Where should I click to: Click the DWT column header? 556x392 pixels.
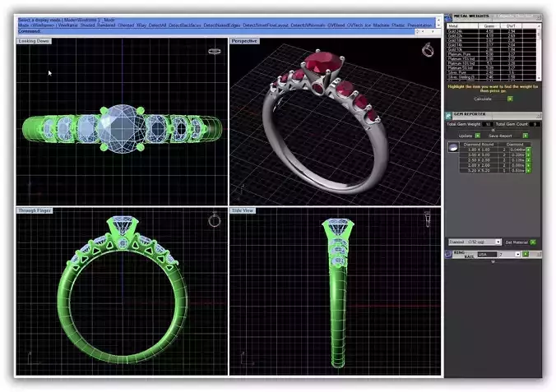[511, 25]
